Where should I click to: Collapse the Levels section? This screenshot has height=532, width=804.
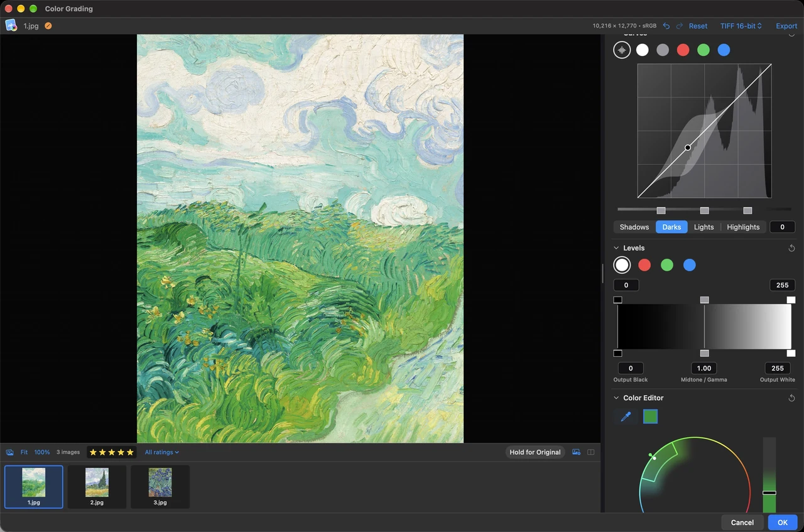tap(617, 248)
